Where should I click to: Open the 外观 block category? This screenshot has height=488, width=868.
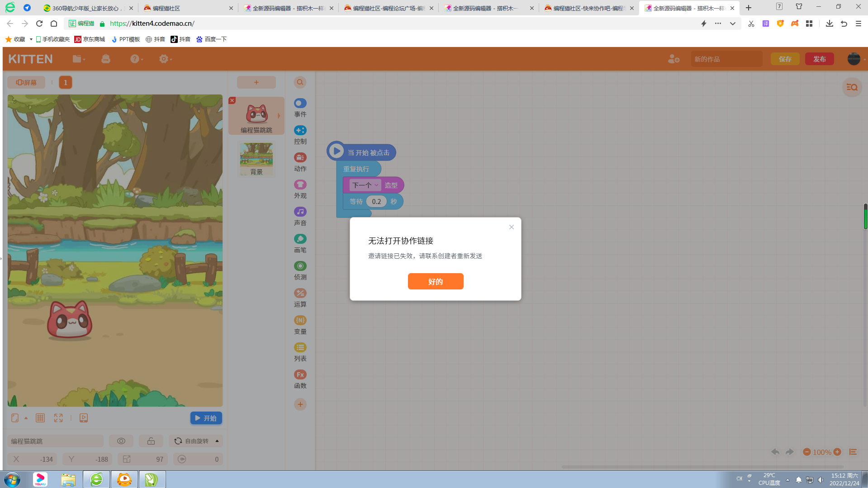point(300,190)
